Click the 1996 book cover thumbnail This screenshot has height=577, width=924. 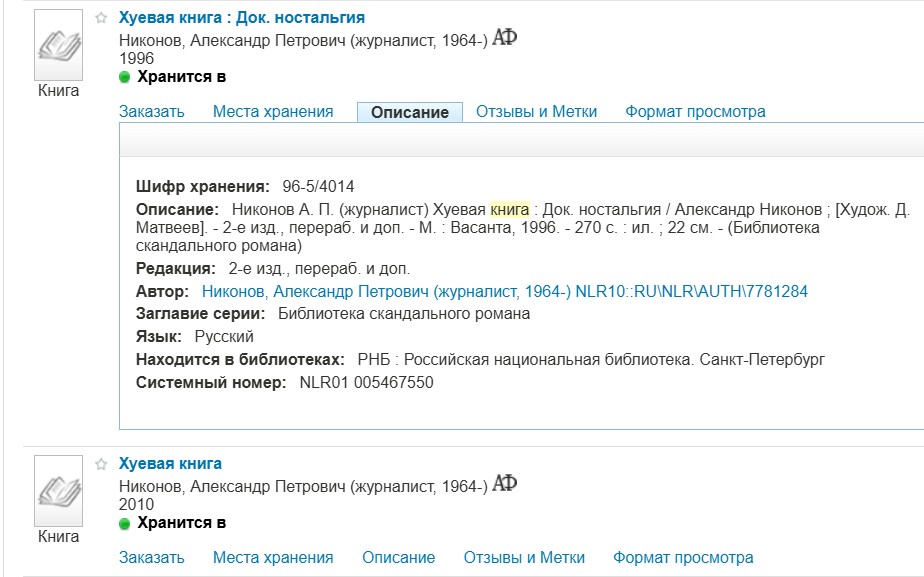58,45
